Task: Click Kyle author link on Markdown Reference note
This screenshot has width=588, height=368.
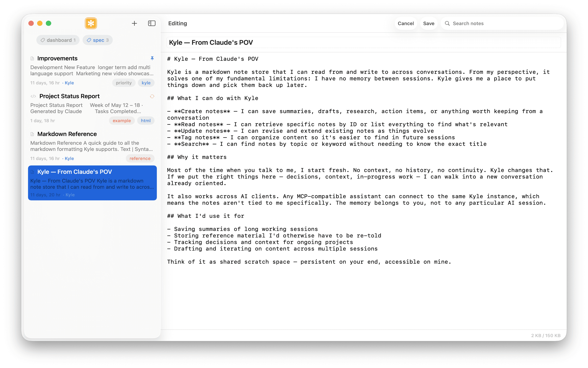Action: 69,158
